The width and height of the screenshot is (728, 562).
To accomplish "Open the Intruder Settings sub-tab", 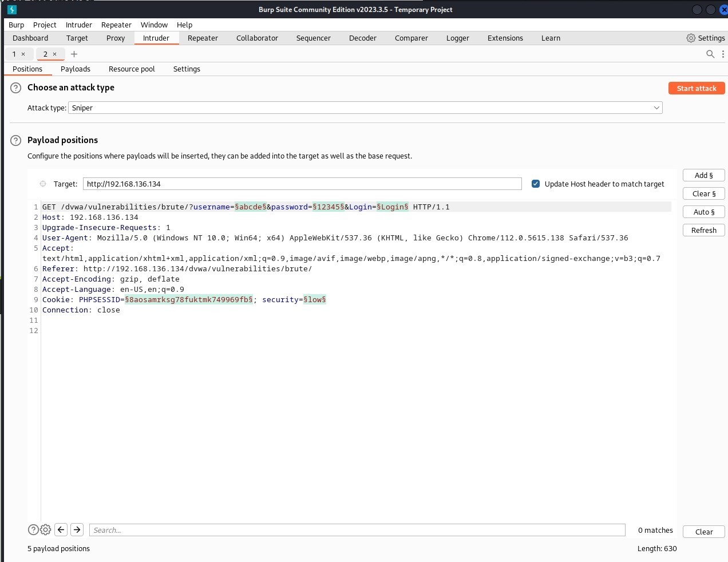I will (187, 69).
